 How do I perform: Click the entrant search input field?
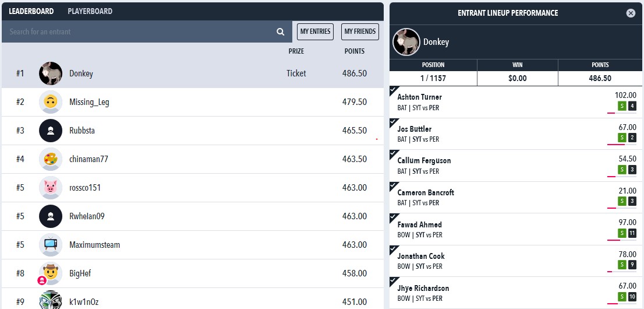pyautogui.click(x=140, y=31)
